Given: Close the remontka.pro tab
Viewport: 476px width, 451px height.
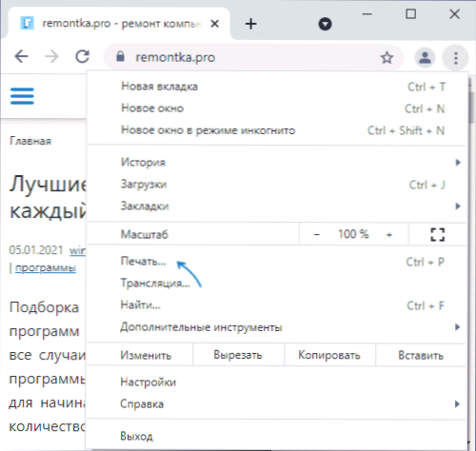Looking at the screenshot, I should pos(215,24).
